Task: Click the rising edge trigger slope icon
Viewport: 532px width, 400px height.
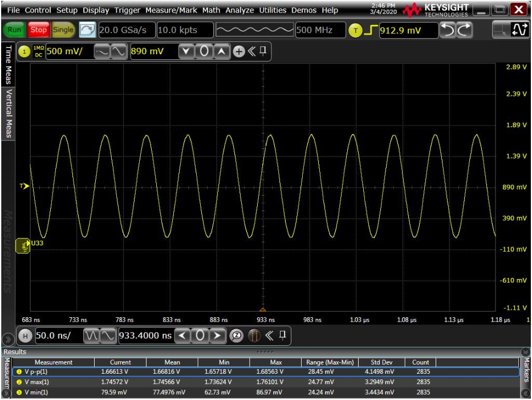Action: (371, 30)
